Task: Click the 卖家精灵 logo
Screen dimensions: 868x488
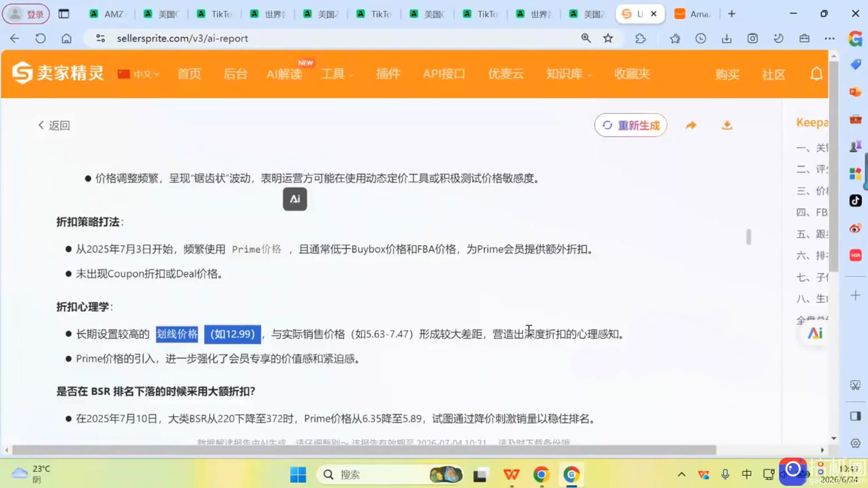Action: click(x=58, y=73)
